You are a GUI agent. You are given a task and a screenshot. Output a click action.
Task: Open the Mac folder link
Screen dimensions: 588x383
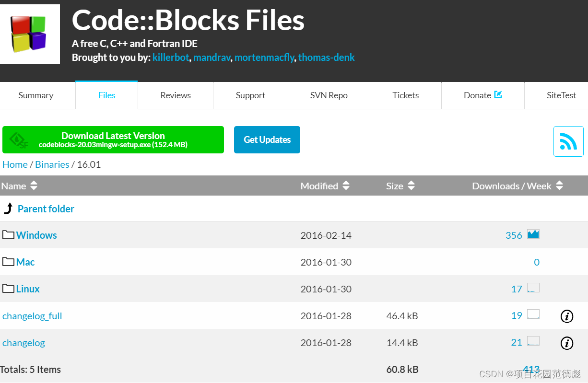pos(25,262)
